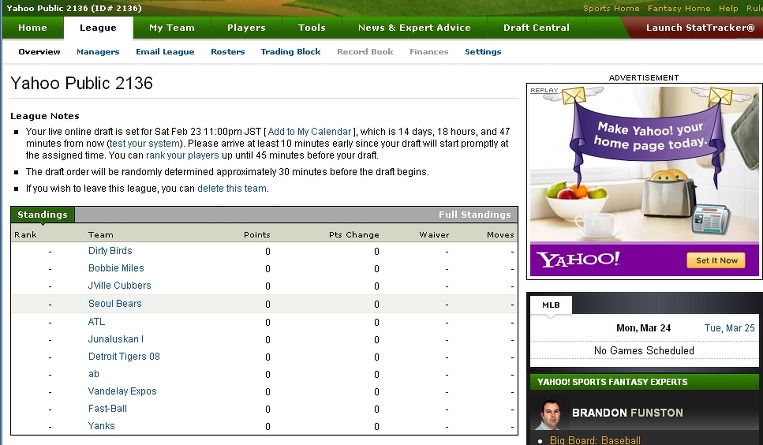
Task: Go to Tue, Mar 25 games
Action: pyautogui.click(x=729, y=328)
